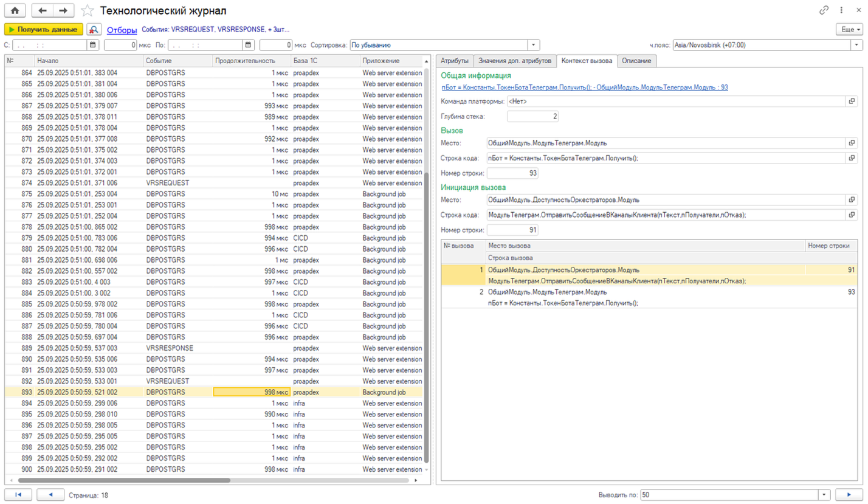
Task: Add journal to favorites with star icon
Action: pos(88,10)
